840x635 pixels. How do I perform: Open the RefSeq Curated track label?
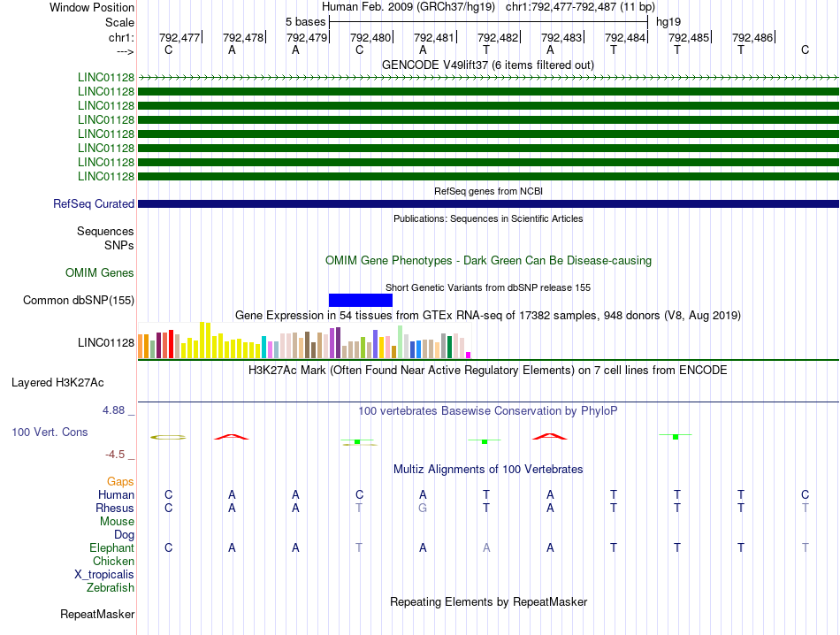pyautogui.click(x=94, y=203)
